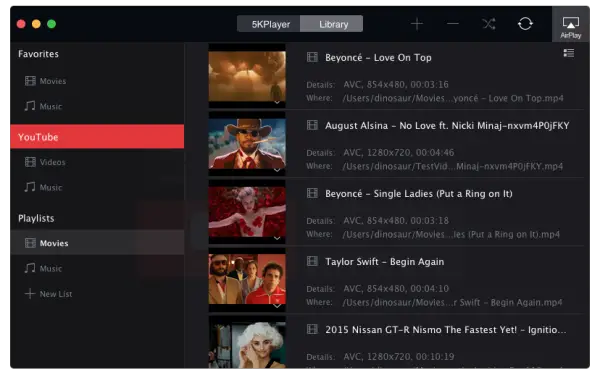Click music note icon next to Favorites Music
The height and width of the screenshot is (383, 600).
coord(30,106)
